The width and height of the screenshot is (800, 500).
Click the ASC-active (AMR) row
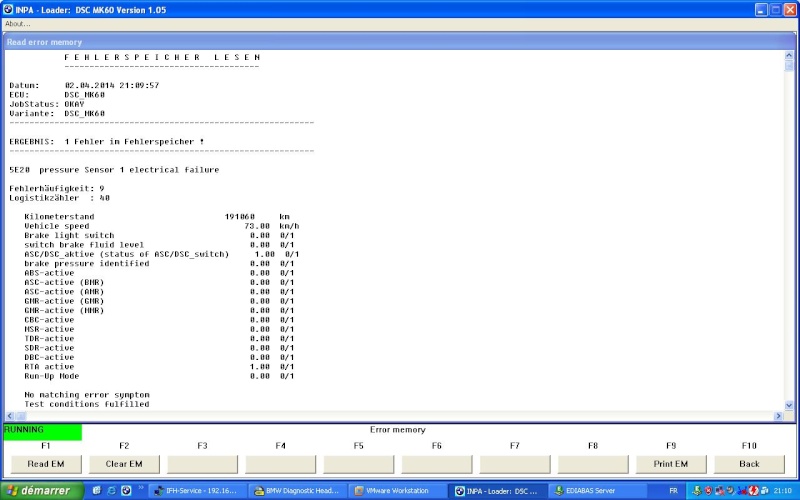coord(159,291)
